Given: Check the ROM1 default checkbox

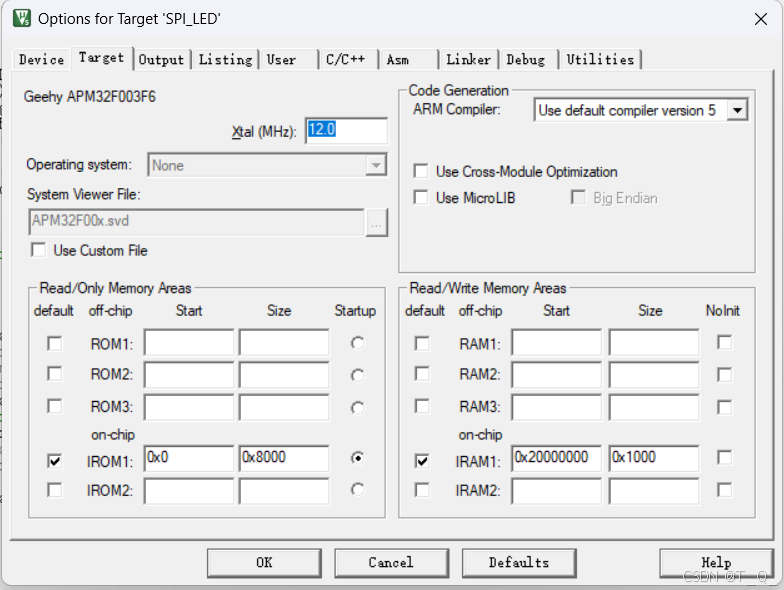Looking at the screenshot, I should pos(54,344).
